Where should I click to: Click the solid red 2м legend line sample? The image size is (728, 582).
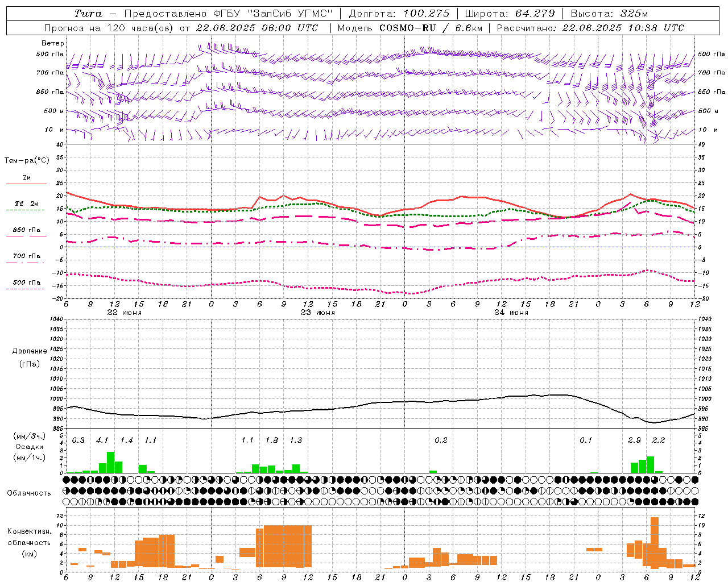point(26,184)
